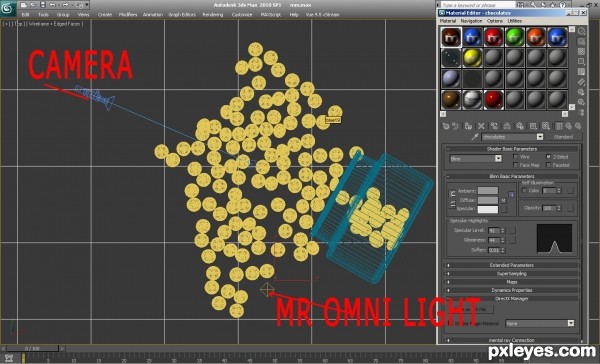Expand the Maps rollout

512,282
